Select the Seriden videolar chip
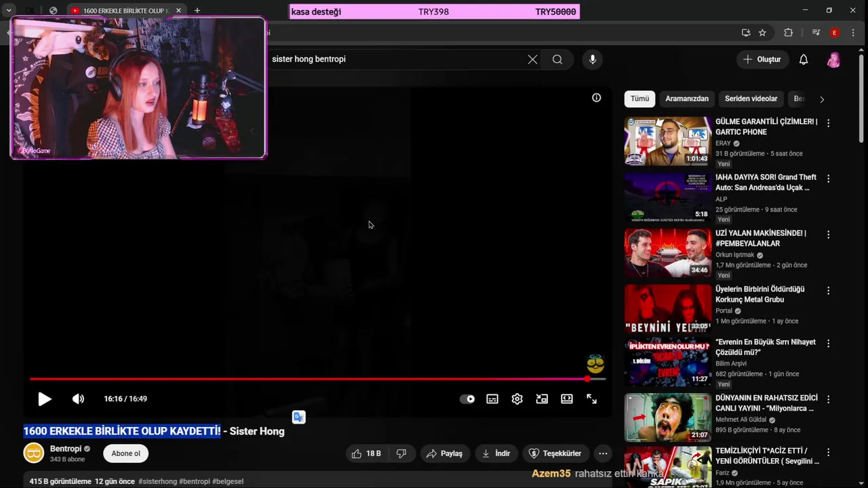 [x=751, y=99]
